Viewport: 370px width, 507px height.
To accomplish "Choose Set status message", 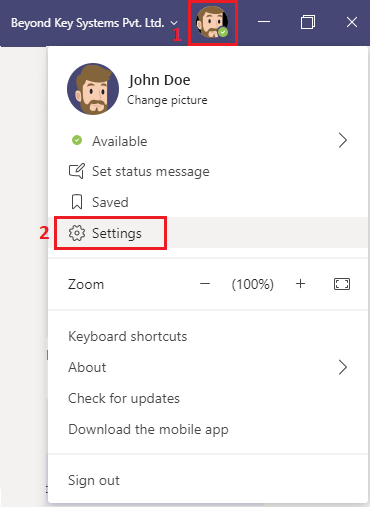I will point(208,172).
